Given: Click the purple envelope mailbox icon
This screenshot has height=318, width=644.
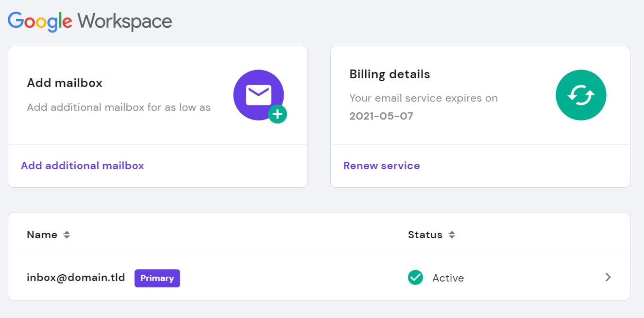Looking at the screenshot, I should point(258,95).
